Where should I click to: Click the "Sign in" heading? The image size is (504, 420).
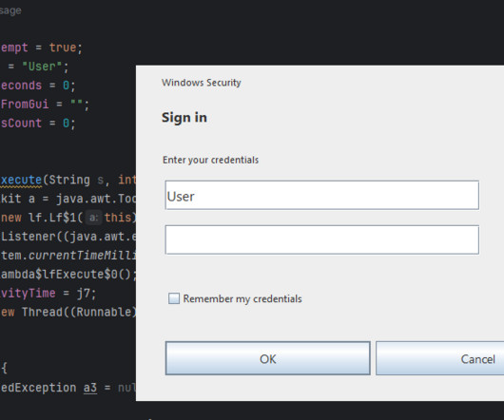tap(184, 118)
